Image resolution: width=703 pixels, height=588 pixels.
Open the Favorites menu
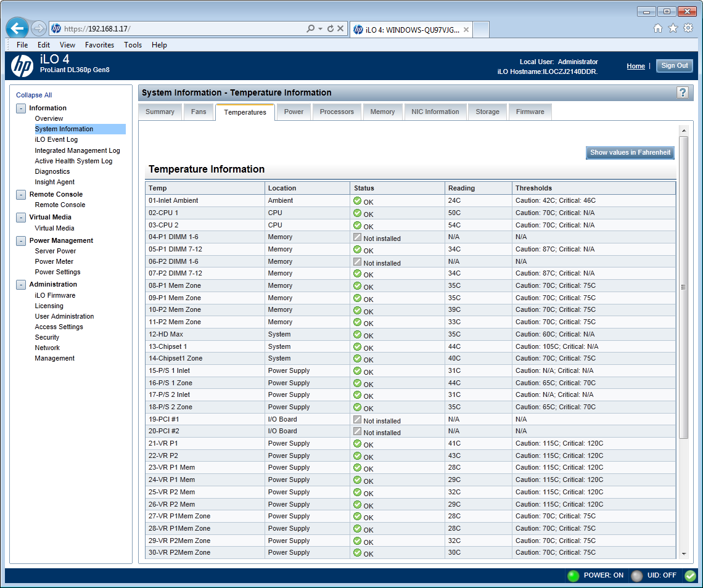coord(99,45)
